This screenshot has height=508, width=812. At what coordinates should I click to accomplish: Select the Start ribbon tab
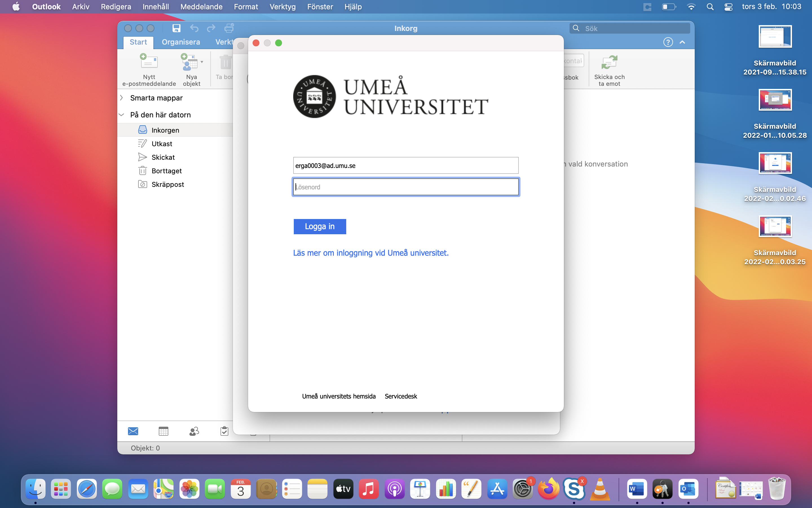pyautogui.click(x=138, y=42)
